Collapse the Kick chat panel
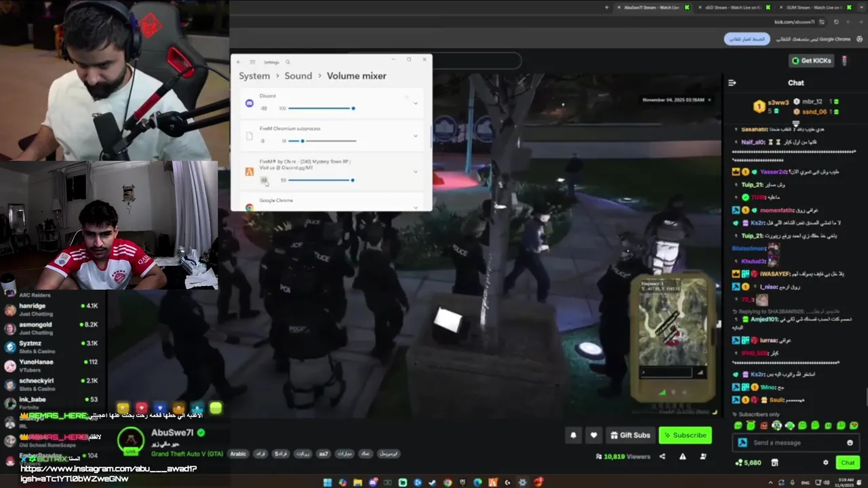 (x=732, y=83)
